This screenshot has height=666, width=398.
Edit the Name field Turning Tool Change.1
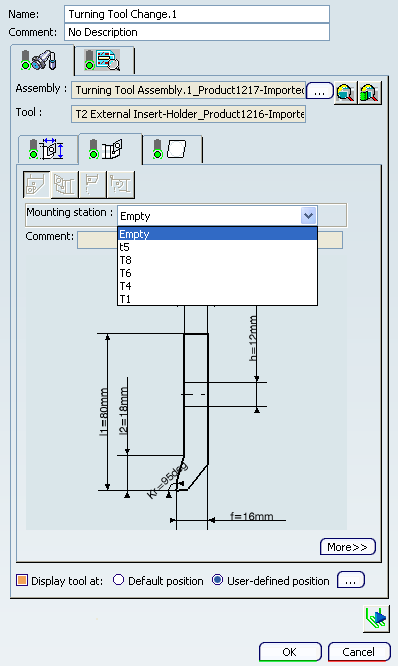197,14
